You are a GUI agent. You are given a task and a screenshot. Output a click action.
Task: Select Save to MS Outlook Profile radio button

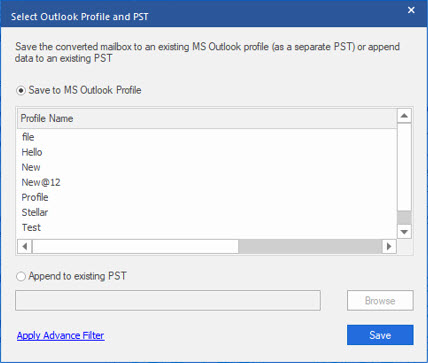21,91
